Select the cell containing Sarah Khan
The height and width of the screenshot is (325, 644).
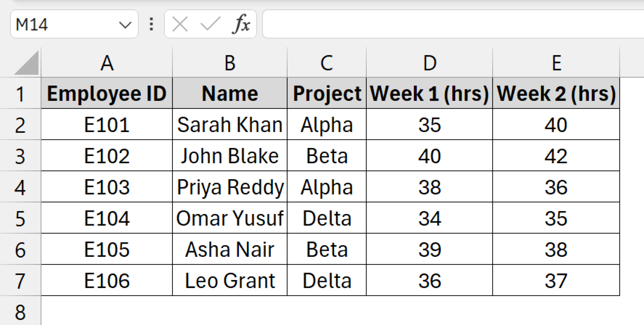(230, 124)
